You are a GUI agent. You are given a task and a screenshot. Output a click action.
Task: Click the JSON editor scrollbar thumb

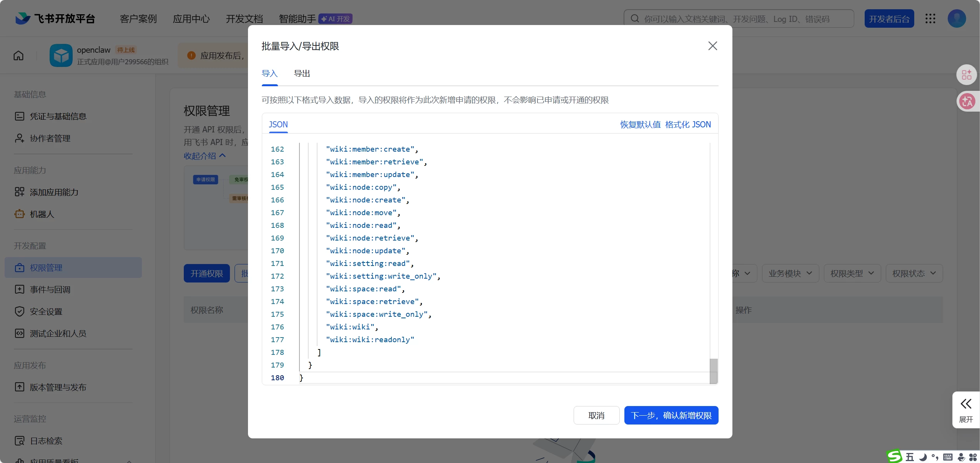tap(713, 371)
